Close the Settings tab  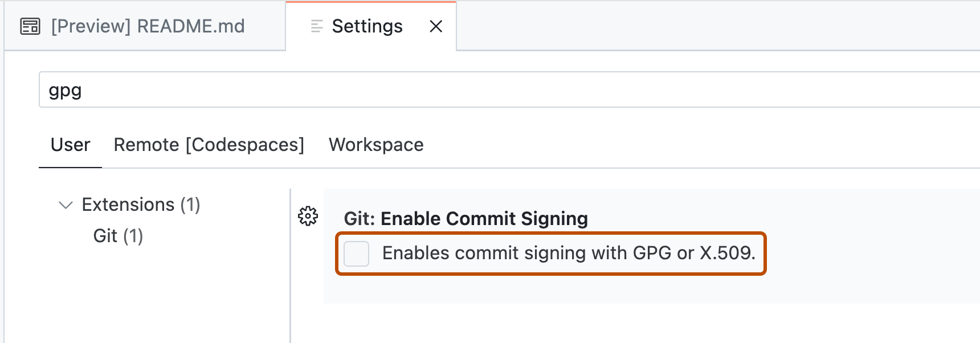436,26
